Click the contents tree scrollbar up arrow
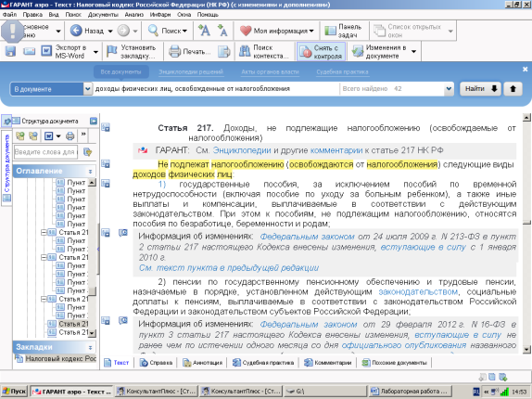Viewport: 532px width, 399px height. pos(92,183)
